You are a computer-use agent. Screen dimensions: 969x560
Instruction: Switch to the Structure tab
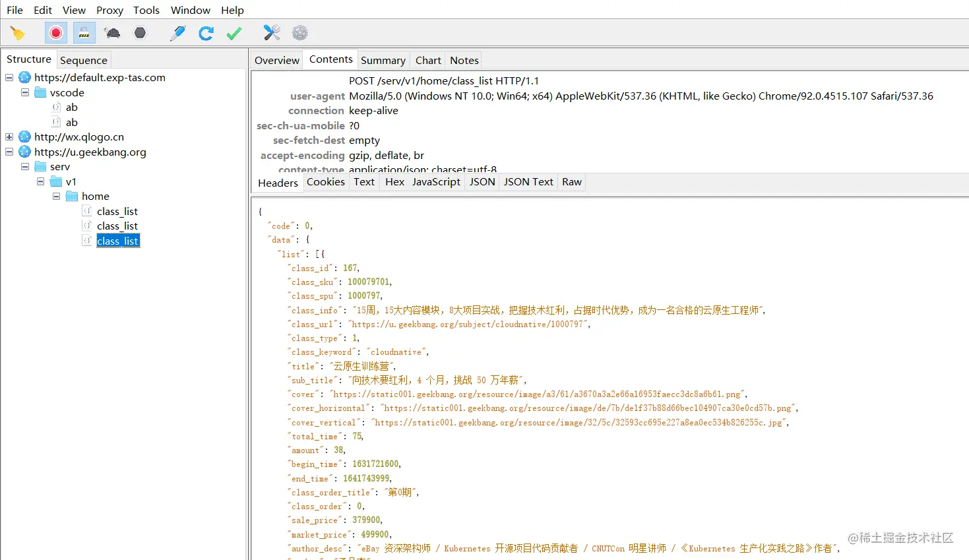[x=29, y=59]
